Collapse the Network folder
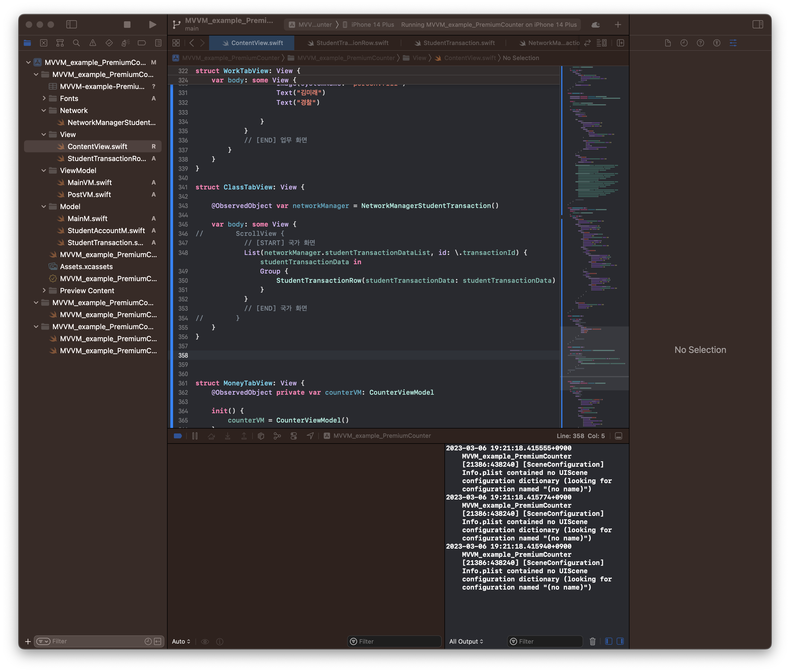Viewport: 790px width, 672px height. (x=44, y=111)
